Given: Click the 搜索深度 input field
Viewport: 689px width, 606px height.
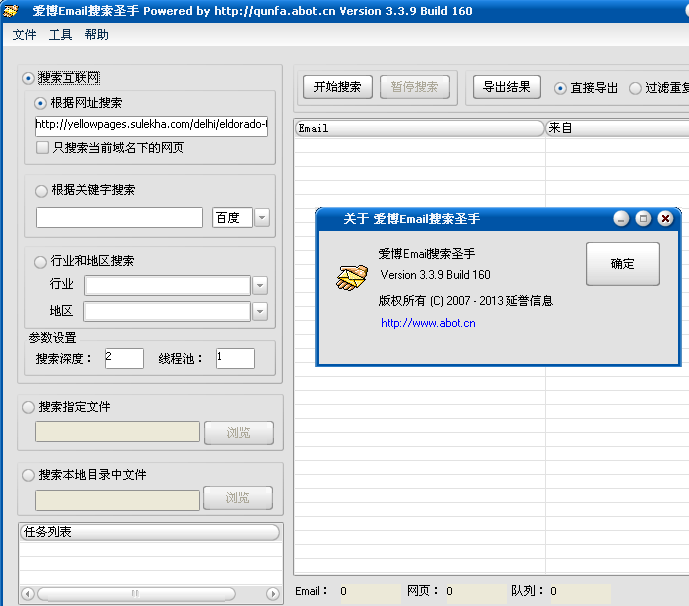Looking at the screenshot, I should 124,358.
